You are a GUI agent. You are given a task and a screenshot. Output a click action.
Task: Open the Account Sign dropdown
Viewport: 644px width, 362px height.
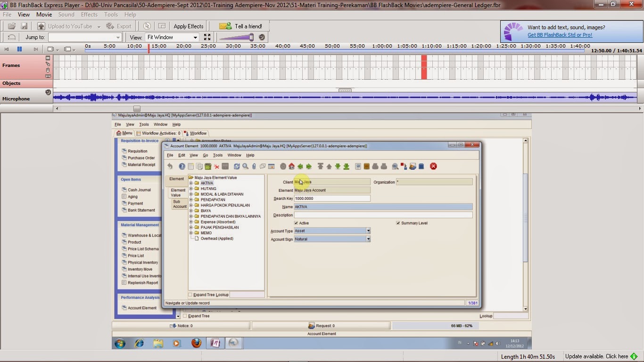pyautogui.click(x=368, y=239)
